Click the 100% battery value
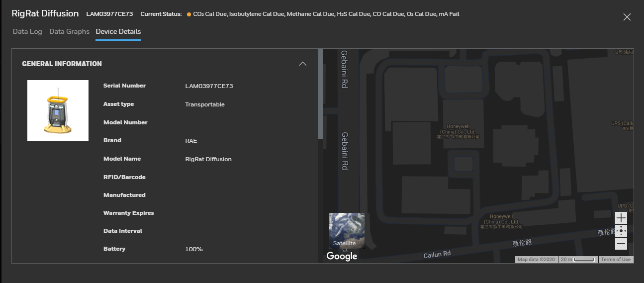 pos(194,249)
